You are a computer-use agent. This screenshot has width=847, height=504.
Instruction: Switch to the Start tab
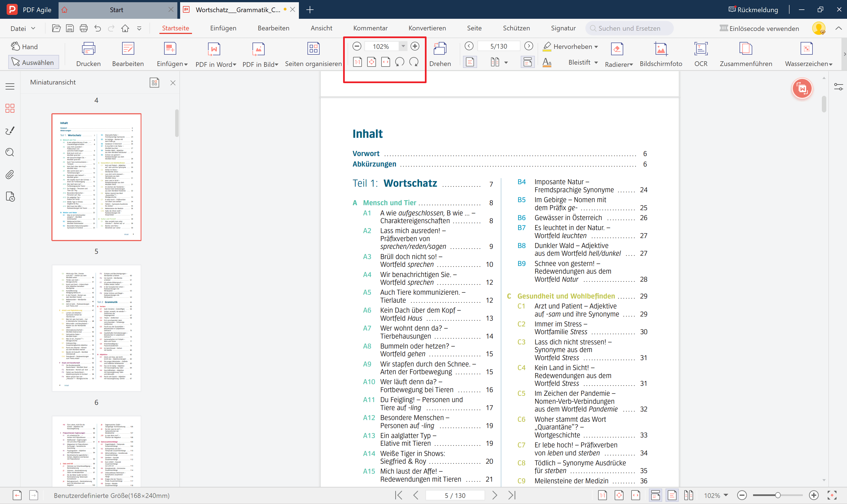117,10
